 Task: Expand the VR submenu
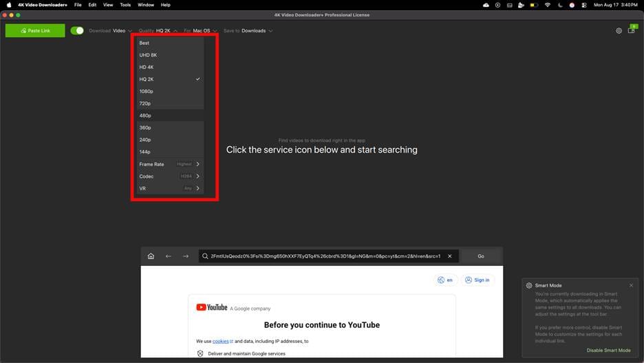coord(170,188)
